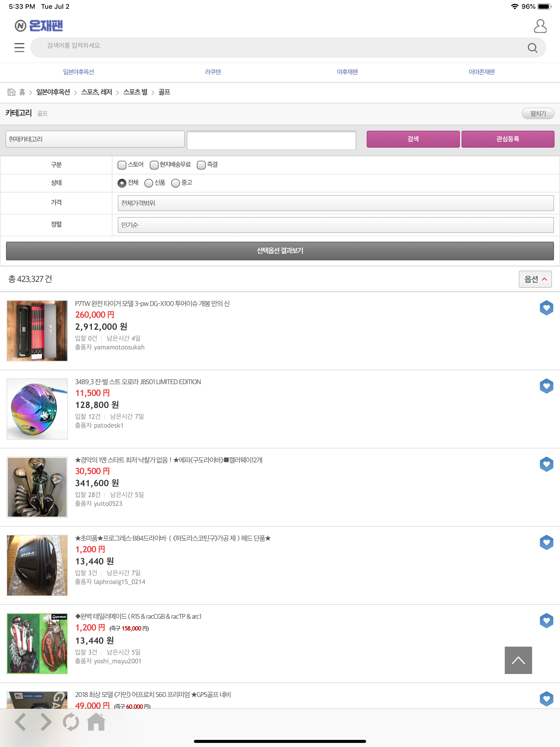Go back with browser back arrow
The image size is (560, 747).
21,722
